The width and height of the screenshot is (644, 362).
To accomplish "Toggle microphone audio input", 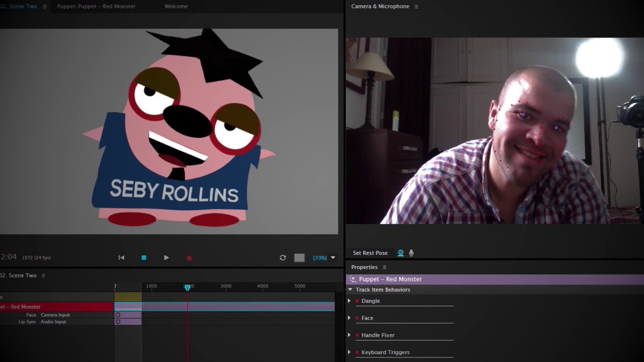I will click(411, 253).
